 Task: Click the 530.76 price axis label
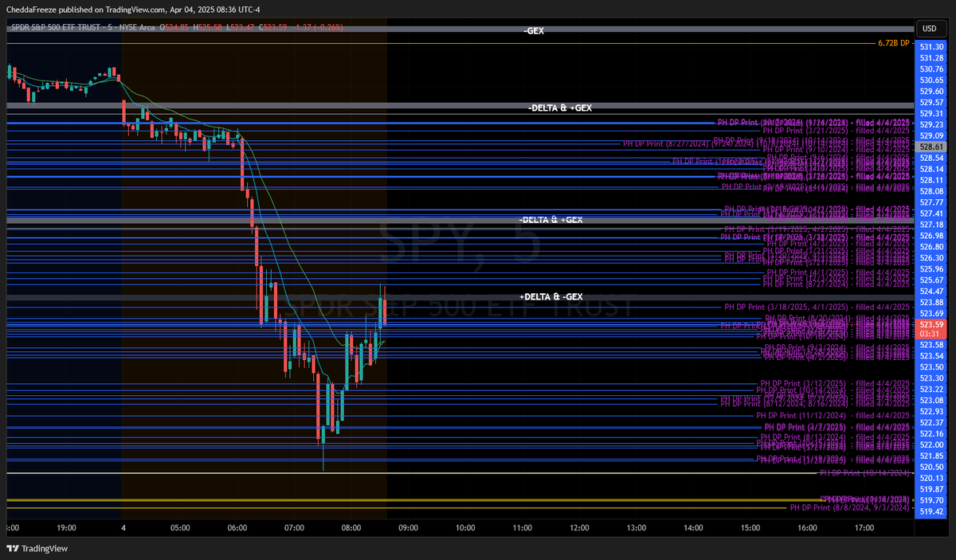click(931, 69)
